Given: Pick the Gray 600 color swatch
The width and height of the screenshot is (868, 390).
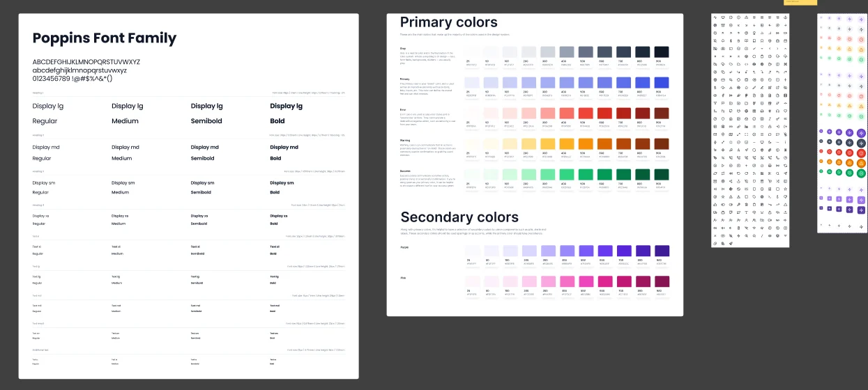Looking at the screenshot, I should (604, 52).
